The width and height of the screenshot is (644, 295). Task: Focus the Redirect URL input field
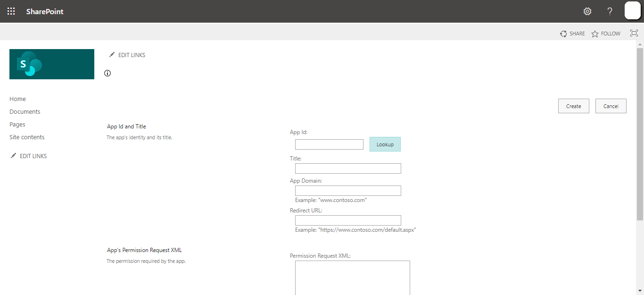(348, 220)
